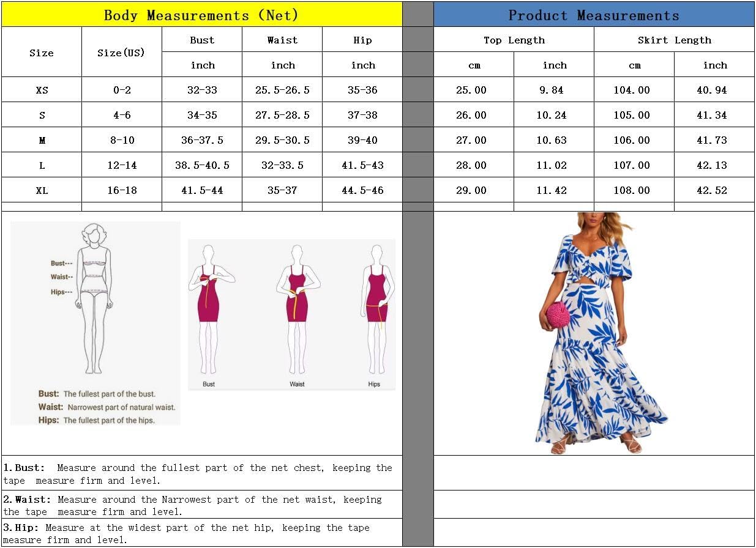
Task: Click 'Waist: Narrowest part of natural waist.'
Action: (107, 407)
